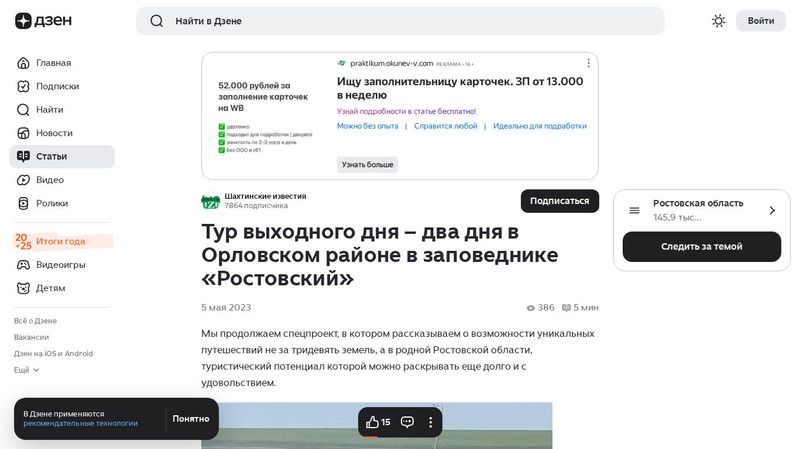Click the search magnifier icon

tap(156, 21)
